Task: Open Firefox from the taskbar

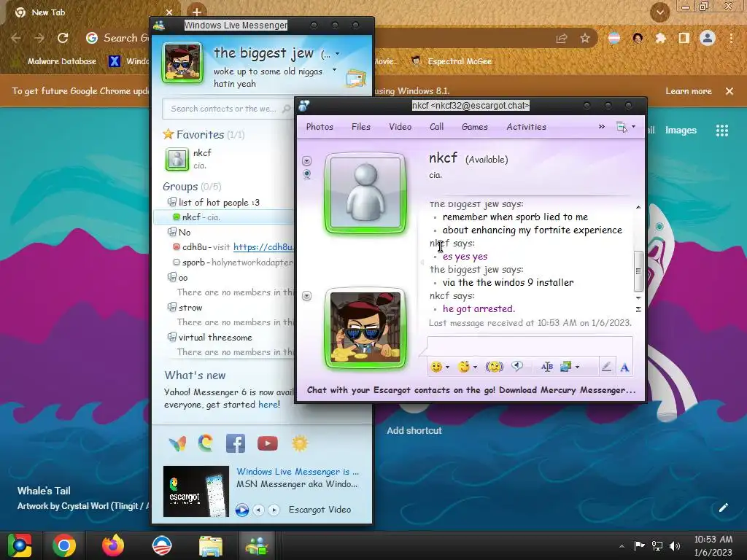Action: 113,545
